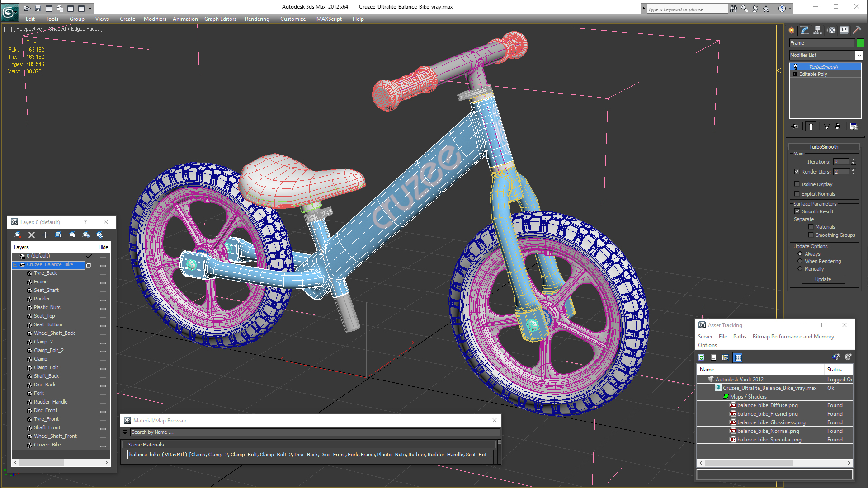
Task: Enable Separate by Smoothing Groups checkbox
Action: pos(811,235)
